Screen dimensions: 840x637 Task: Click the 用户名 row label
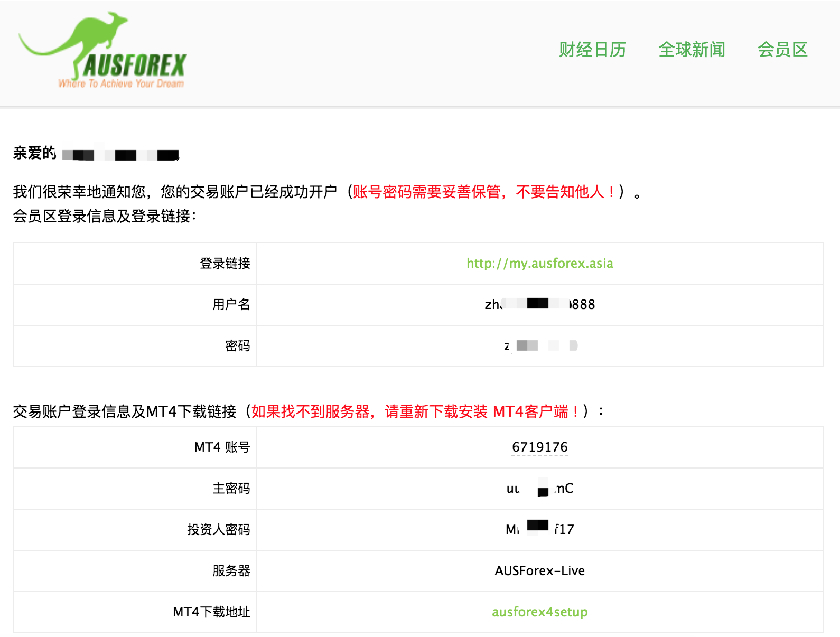click(231, 305)
